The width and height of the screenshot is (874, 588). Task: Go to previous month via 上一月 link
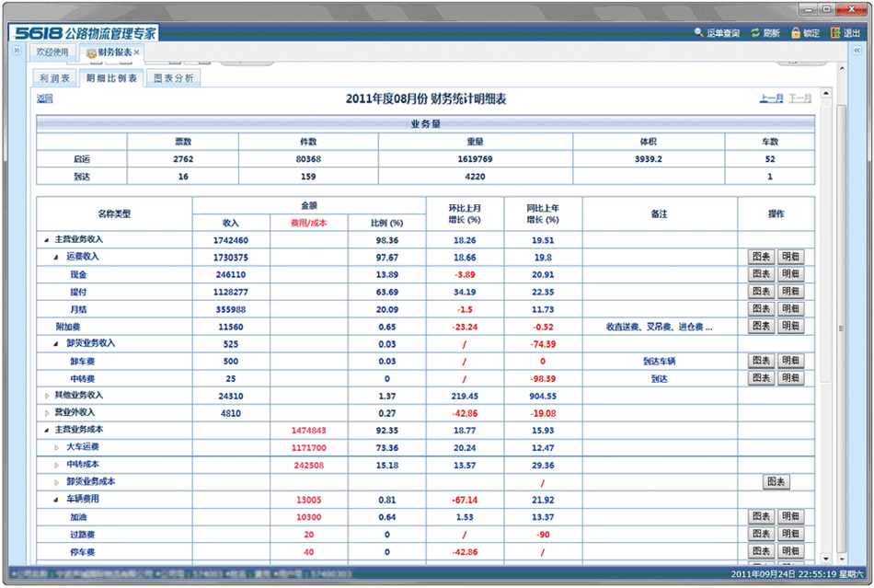(771, 98)
